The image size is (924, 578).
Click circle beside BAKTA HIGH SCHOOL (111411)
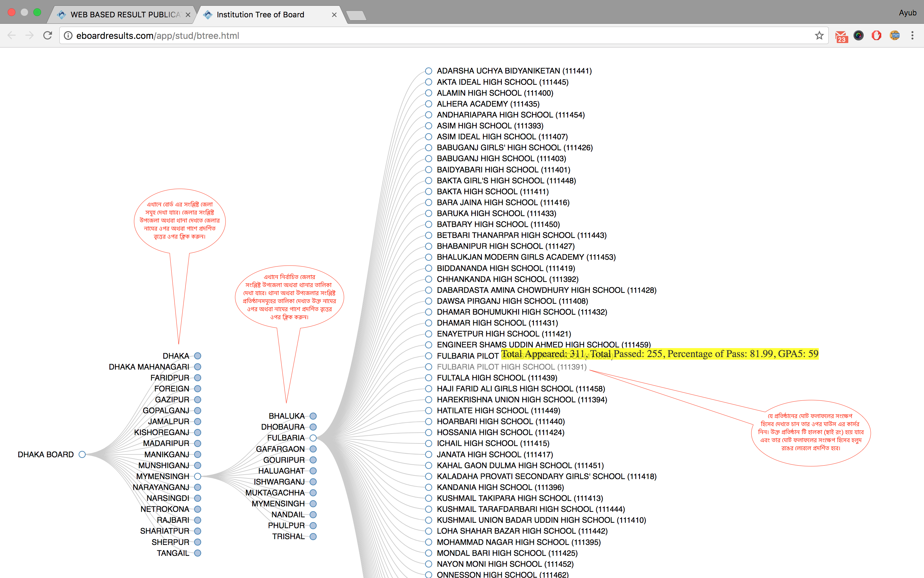[428, 191]
